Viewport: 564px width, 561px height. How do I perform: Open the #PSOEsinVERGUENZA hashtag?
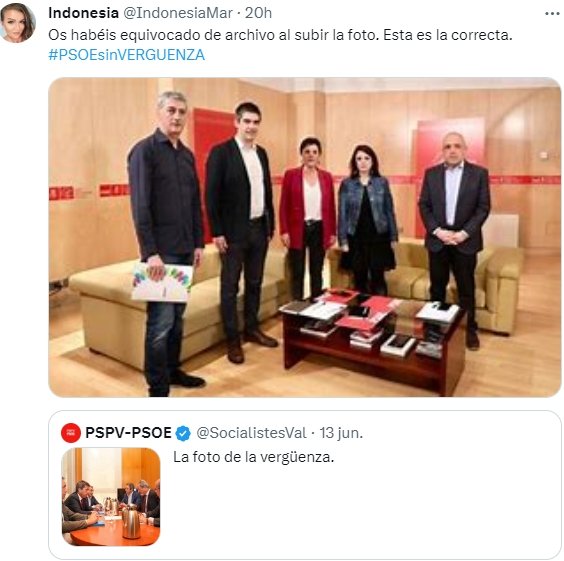point(127,55)
